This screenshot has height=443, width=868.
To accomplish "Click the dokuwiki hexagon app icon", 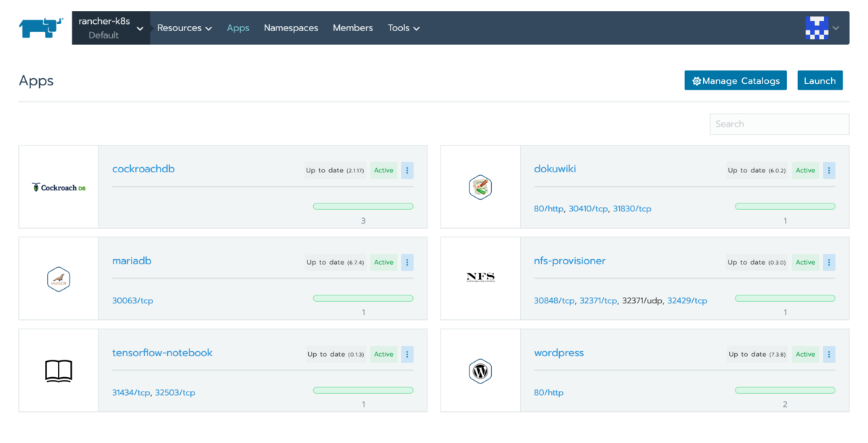I will tap(480, 187).
